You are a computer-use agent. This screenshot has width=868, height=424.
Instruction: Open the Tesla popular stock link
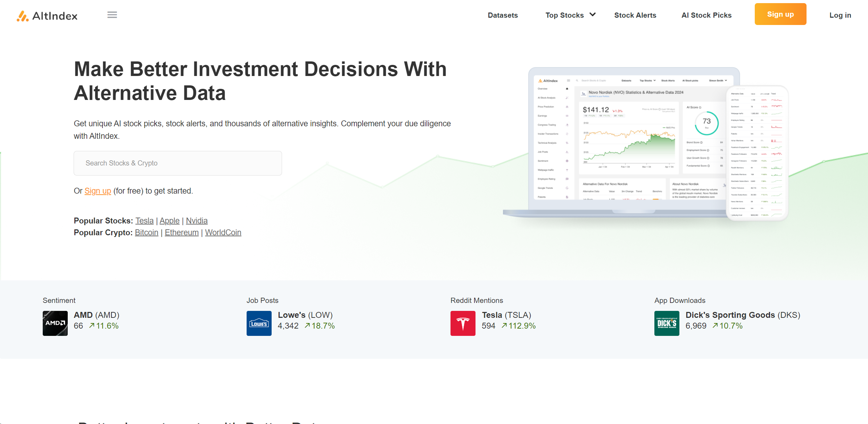click(144, 221)
